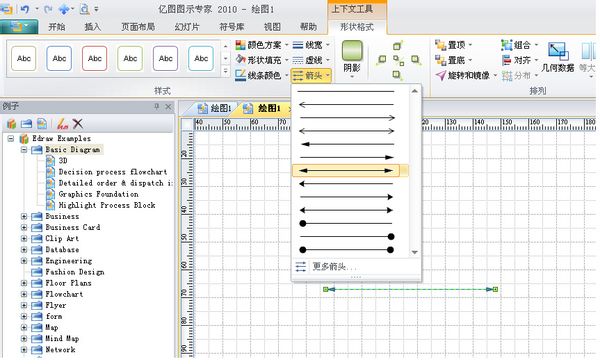Click the library books icon in examples toolbar
Image resolution: width=600 pixels, height=364 pixels.
pos(11,124)
